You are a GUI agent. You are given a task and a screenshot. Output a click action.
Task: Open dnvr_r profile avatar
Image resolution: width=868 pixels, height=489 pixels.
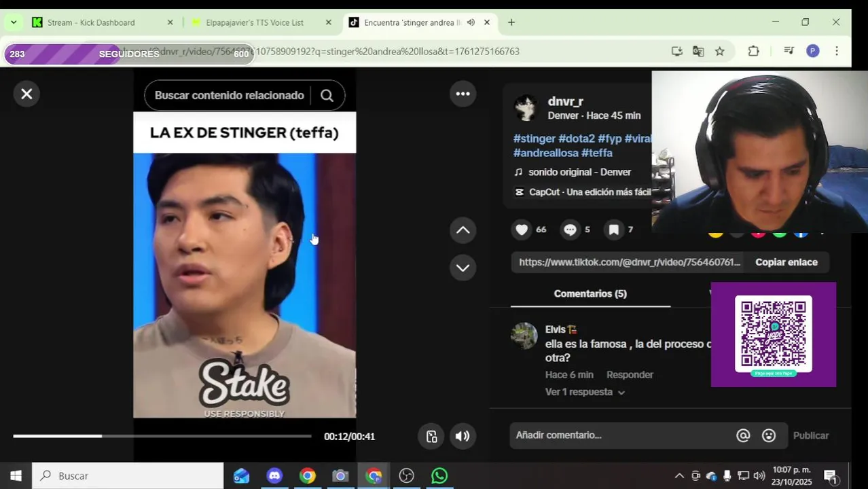click(x=526, y=107)
